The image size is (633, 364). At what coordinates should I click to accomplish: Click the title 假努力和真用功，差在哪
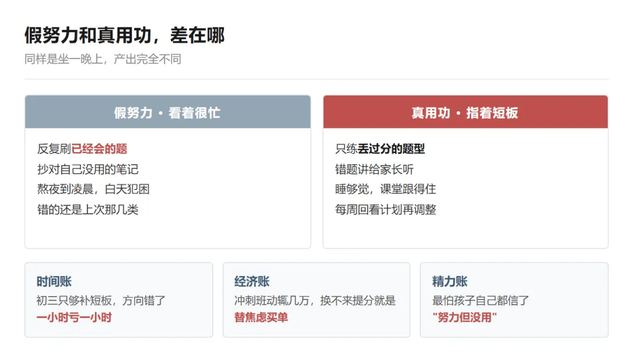tap(124, 36)
